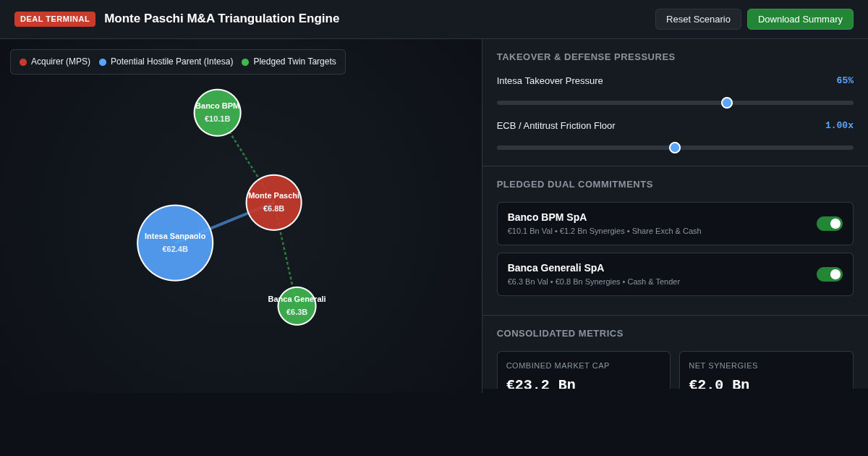Click the 1.00x friction floor value

839,125
